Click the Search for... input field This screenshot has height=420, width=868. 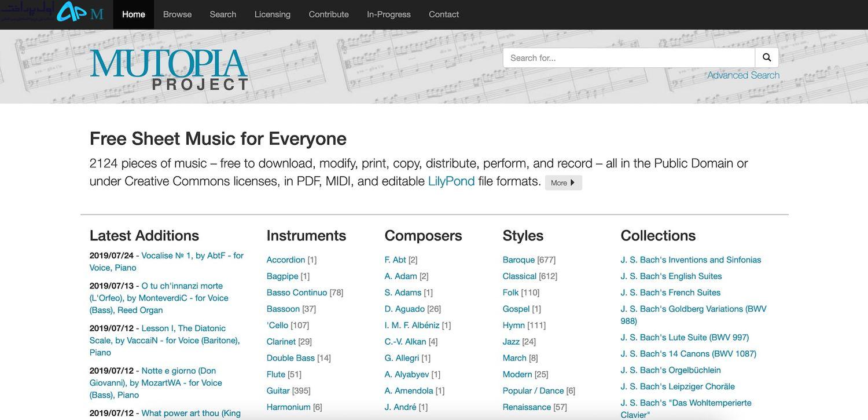629,57
